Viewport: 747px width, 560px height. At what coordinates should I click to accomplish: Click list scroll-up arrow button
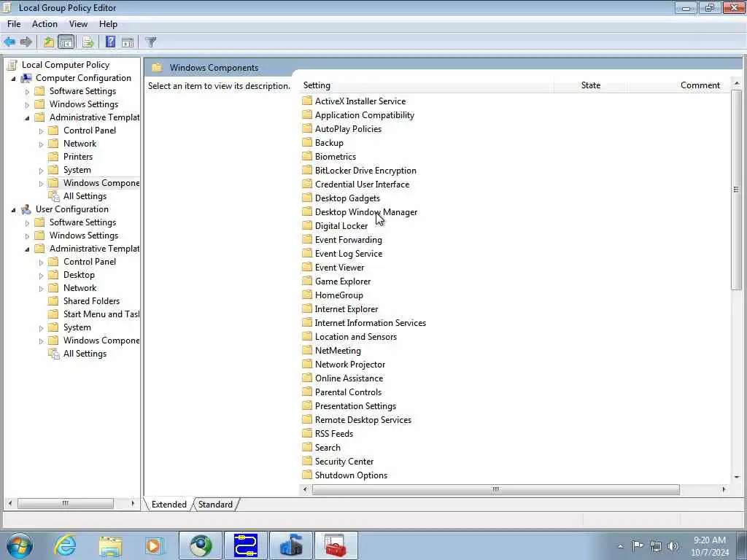tap(737, 83)
